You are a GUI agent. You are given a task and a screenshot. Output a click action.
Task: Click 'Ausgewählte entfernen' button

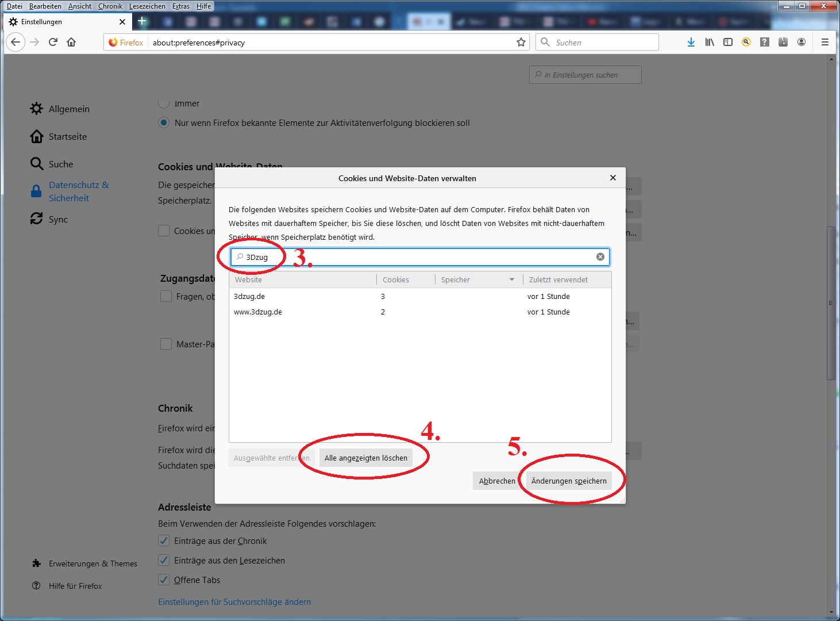pos(272,458)
